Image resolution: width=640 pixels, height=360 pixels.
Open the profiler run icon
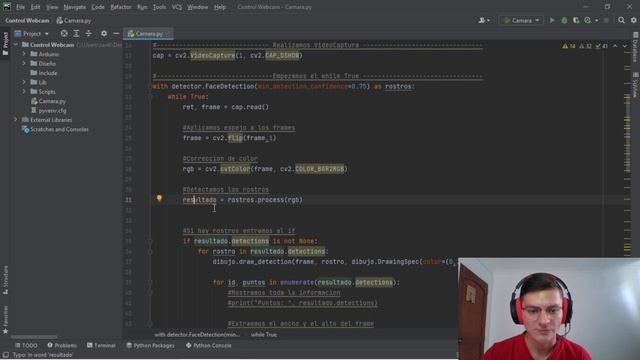click(x=588, y=20)
